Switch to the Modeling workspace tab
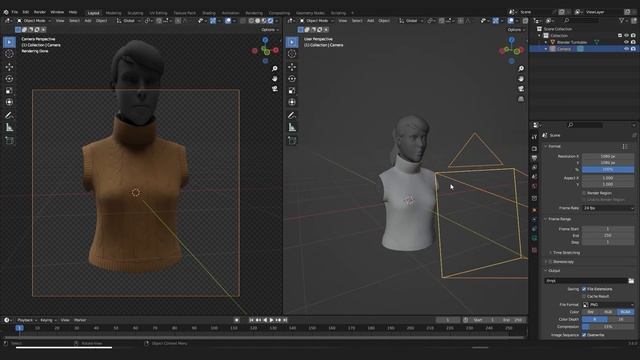Image resolution: width=640 pixels, height=360 pixels. click(x=113, y=13)
